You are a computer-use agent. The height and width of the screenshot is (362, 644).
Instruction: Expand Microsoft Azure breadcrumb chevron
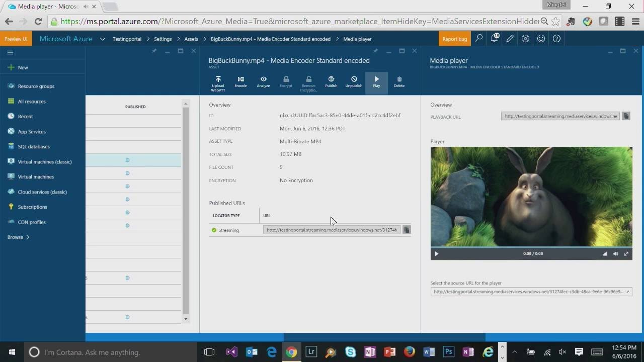click(102, 38)
